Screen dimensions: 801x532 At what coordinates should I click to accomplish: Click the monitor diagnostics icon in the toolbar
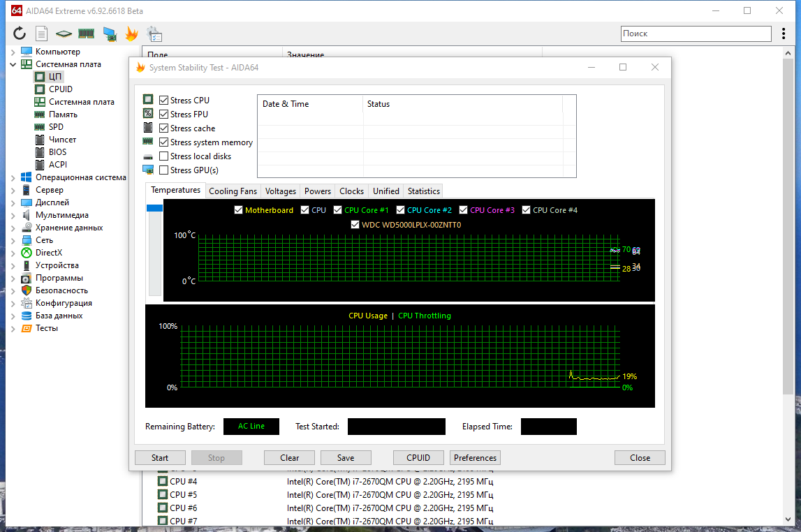click(110, 34)
